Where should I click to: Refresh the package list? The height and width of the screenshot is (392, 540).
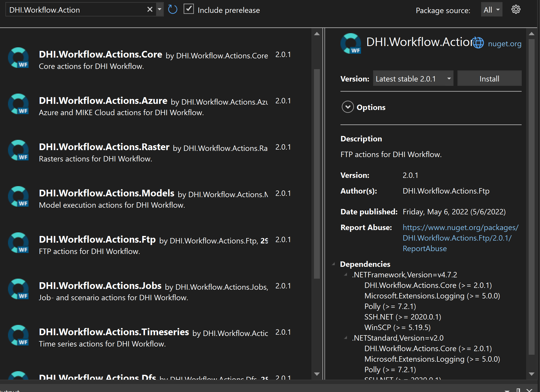point(173,10)
